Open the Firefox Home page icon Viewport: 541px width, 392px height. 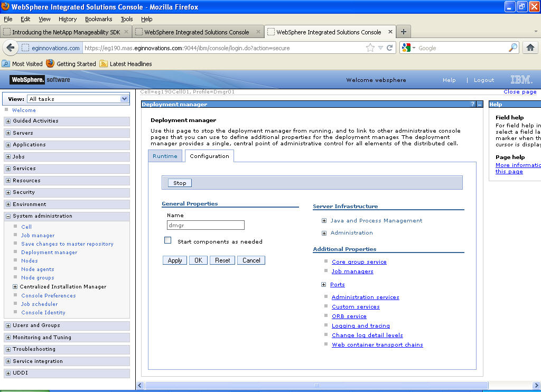coord(530,48)
